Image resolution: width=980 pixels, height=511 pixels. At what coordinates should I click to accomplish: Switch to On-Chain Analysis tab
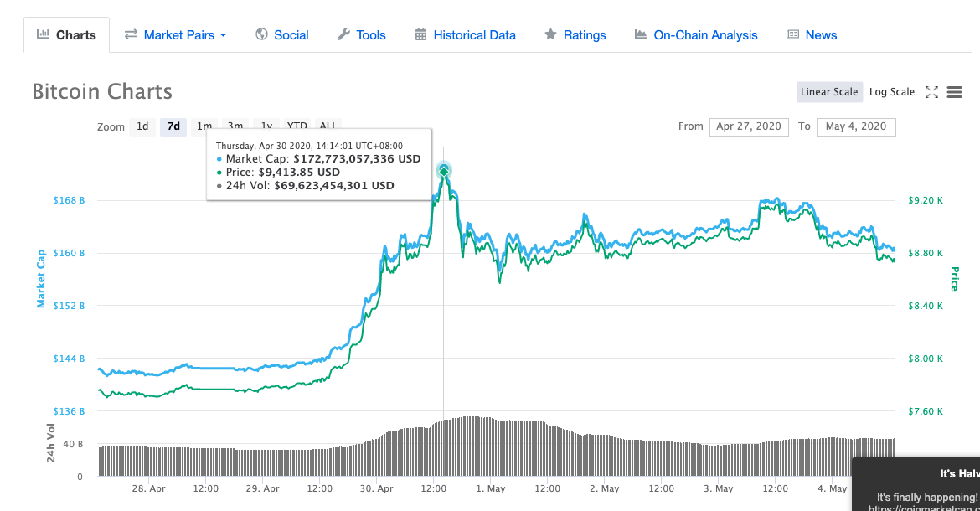click(696, 35)
